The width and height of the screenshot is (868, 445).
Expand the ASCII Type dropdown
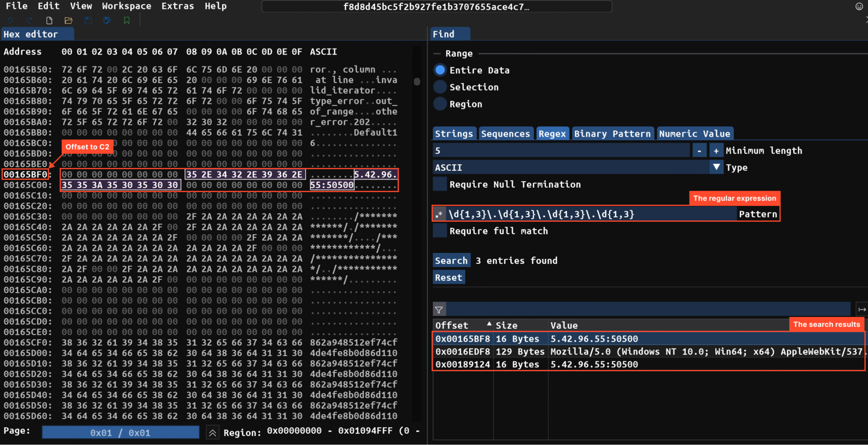[716, 167]
